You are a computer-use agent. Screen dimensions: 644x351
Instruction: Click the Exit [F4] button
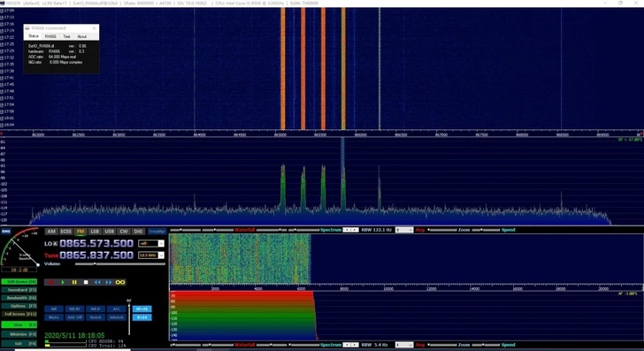tap(19, 344)
